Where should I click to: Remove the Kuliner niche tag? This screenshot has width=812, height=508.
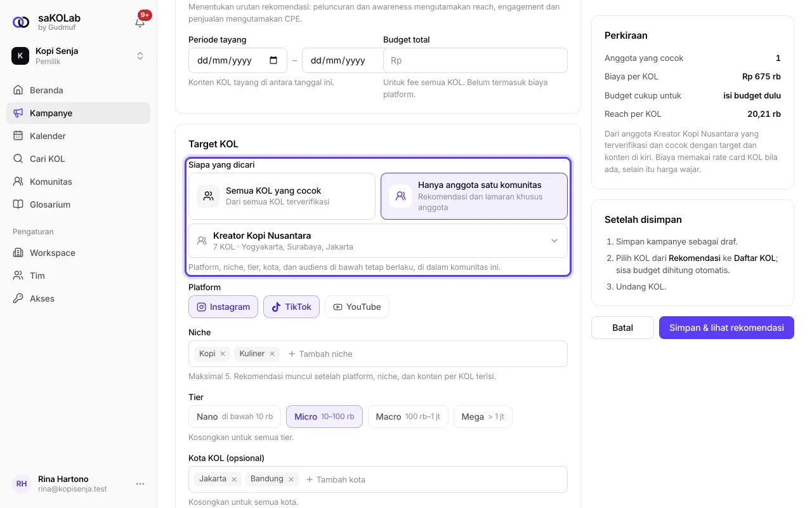tap(272, 354)
